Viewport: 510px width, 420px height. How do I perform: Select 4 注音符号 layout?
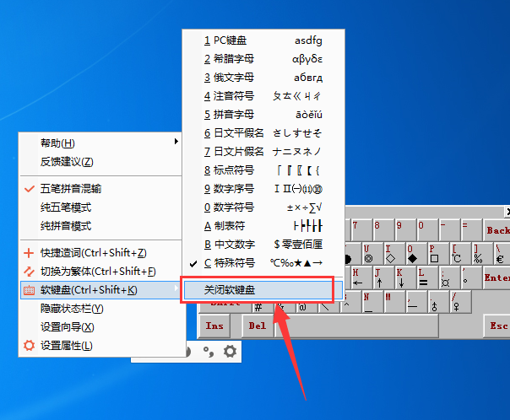point(263,96)
